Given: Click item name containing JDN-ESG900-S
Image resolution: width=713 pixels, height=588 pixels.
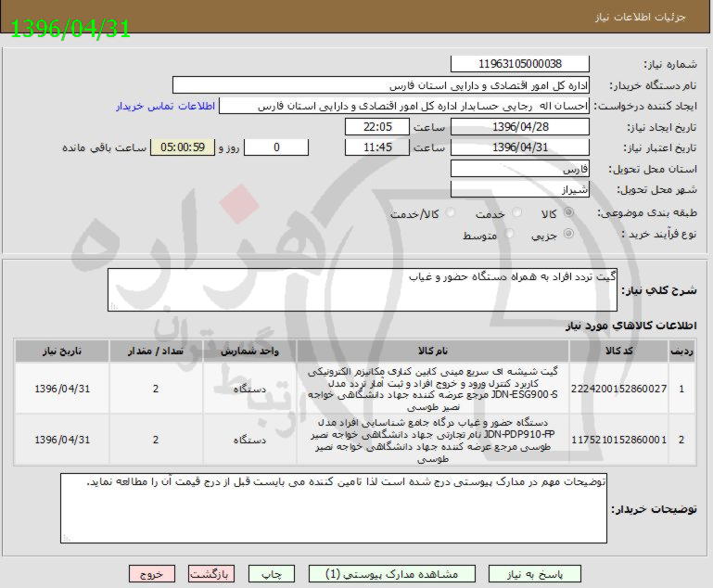Looking at the screenshot, I should [433, 389].
